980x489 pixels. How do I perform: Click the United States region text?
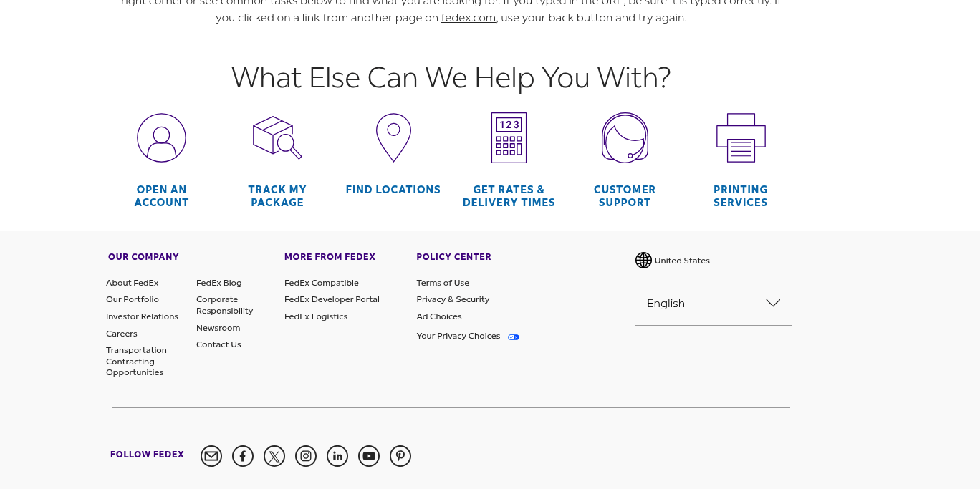click(682, 261)
